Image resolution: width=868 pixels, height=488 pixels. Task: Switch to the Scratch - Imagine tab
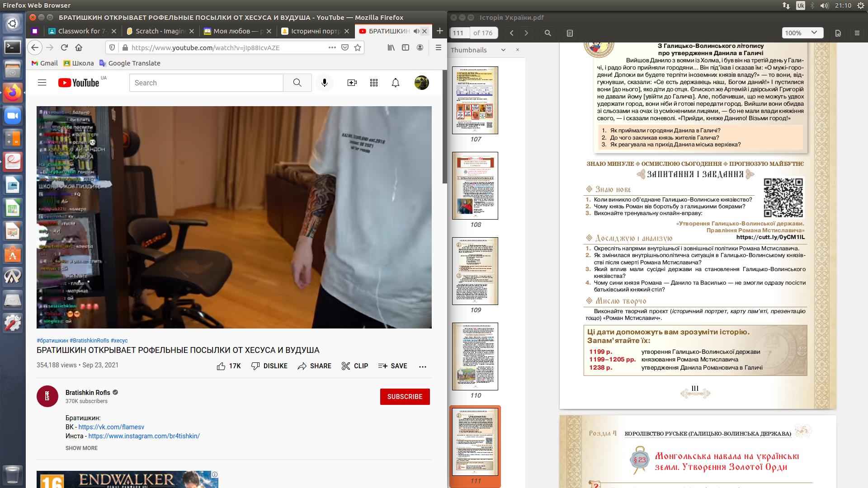pos(160,31)
